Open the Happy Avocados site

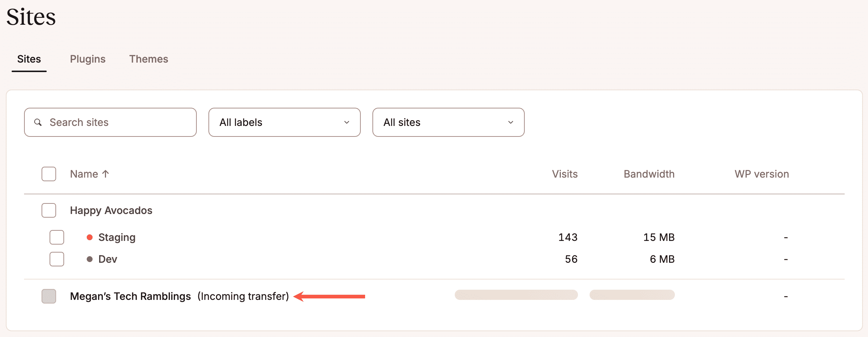click(111, 210)
